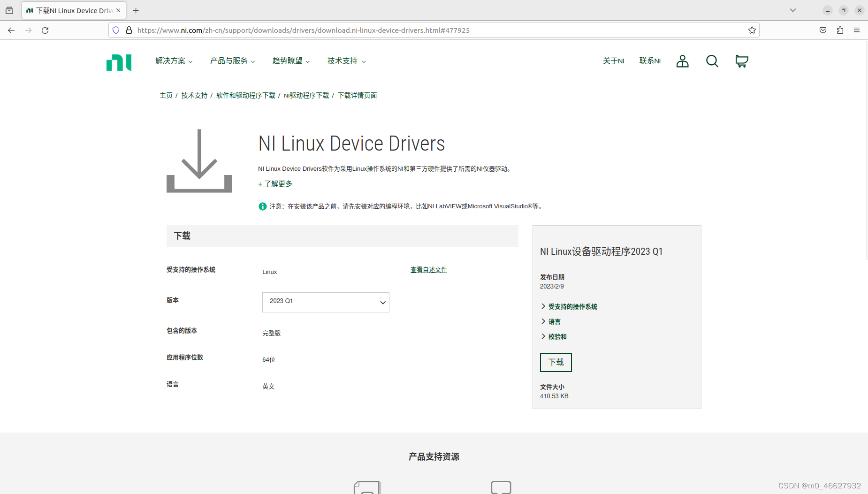Click the NI Linux Device Drivers heading
The height and width of the screenshot is (494, 868).
[351, 144]
